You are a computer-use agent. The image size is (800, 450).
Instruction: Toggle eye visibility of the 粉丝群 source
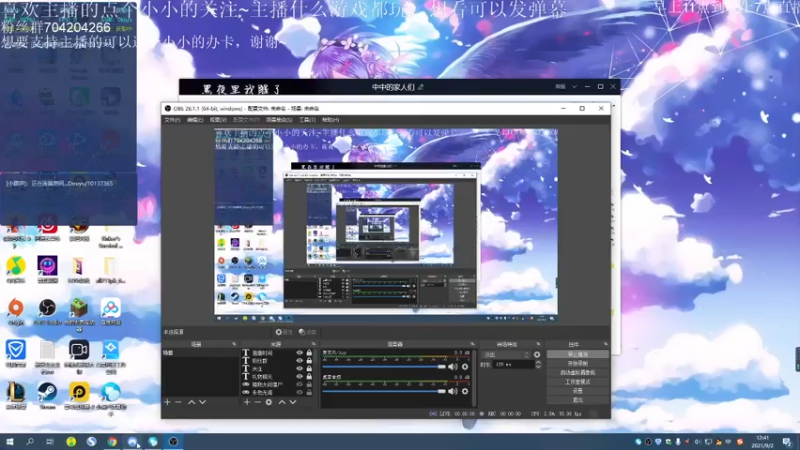[x=299, y=361]
